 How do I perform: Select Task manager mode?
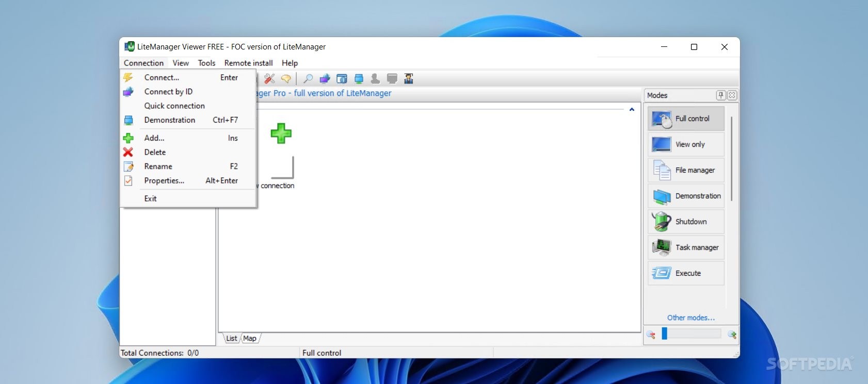pos(686,247)
